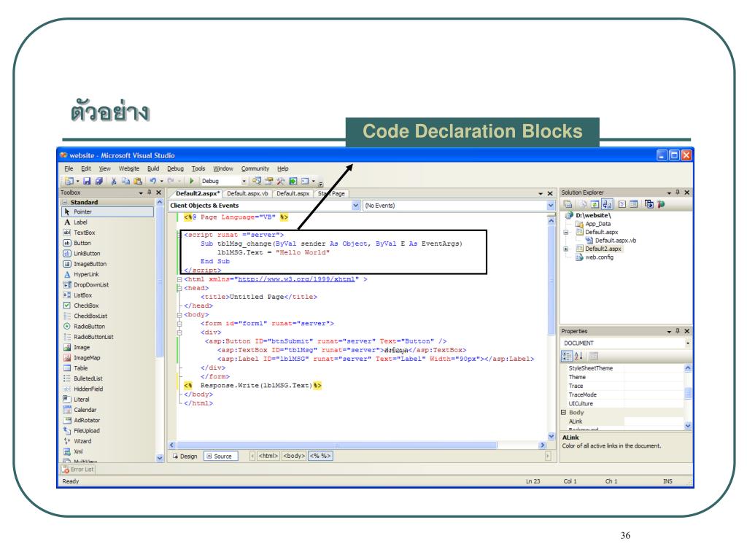Select the FileUpload control in the Toolbox
Screen dimensions: 747x560
point(87,431)
